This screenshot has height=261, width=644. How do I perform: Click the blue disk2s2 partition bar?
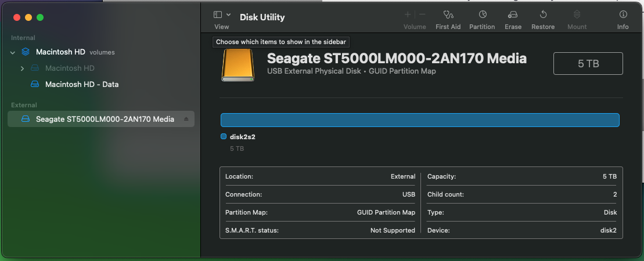click(x=420, y=120)
